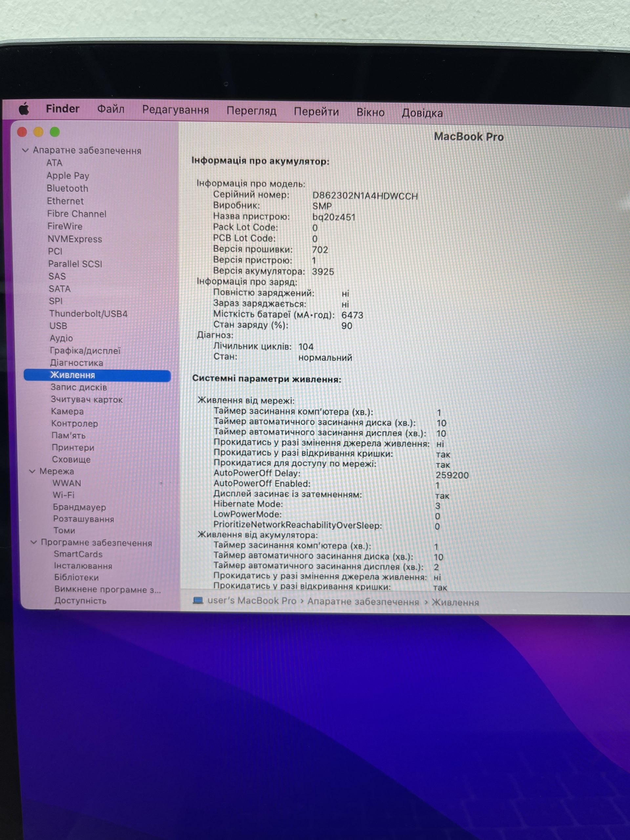Select the highlighted Живлення sidebar row
This screenshot has height=840, width=630.
click(x=97, y=375)
